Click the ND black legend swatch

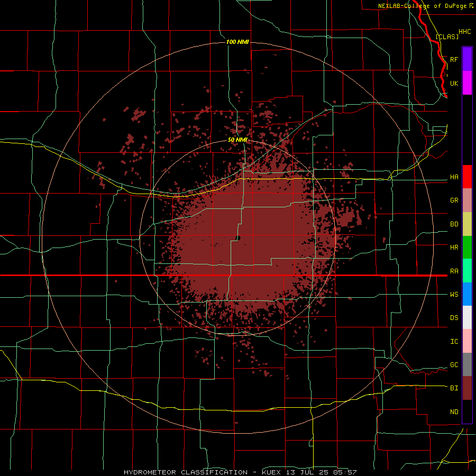[467, 411]
